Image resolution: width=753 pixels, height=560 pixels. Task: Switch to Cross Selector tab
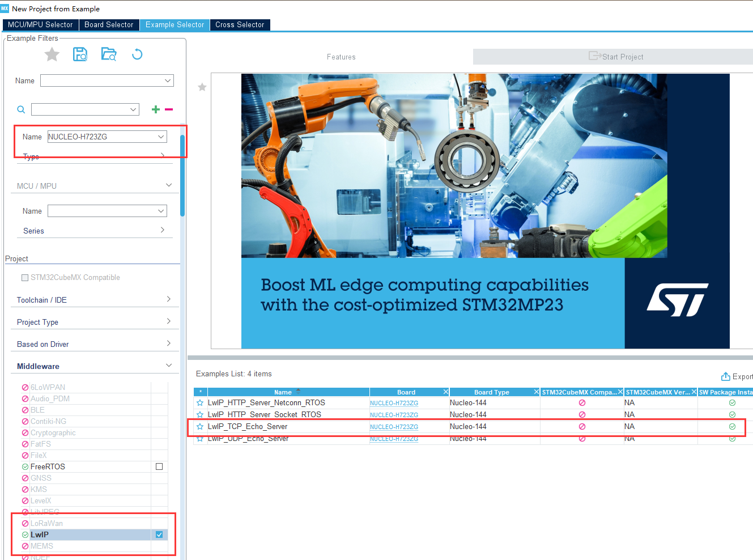pyautogui.click(x=240, y=25)
